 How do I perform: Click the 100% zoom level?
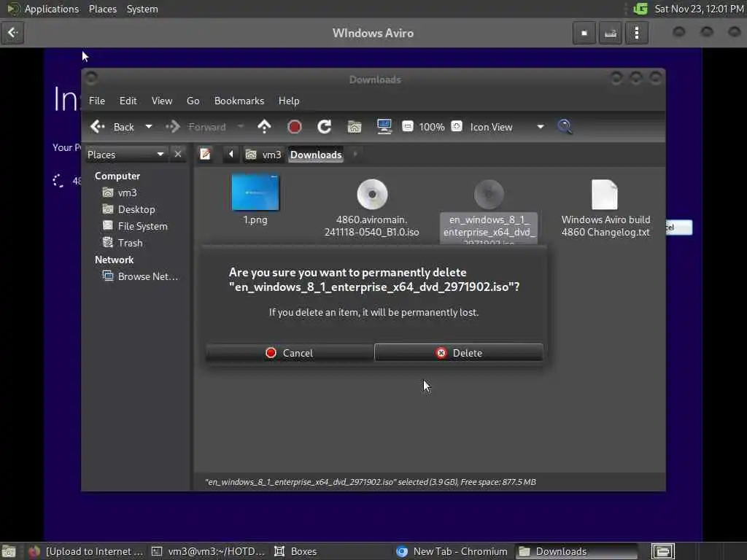tap(432, 127)
